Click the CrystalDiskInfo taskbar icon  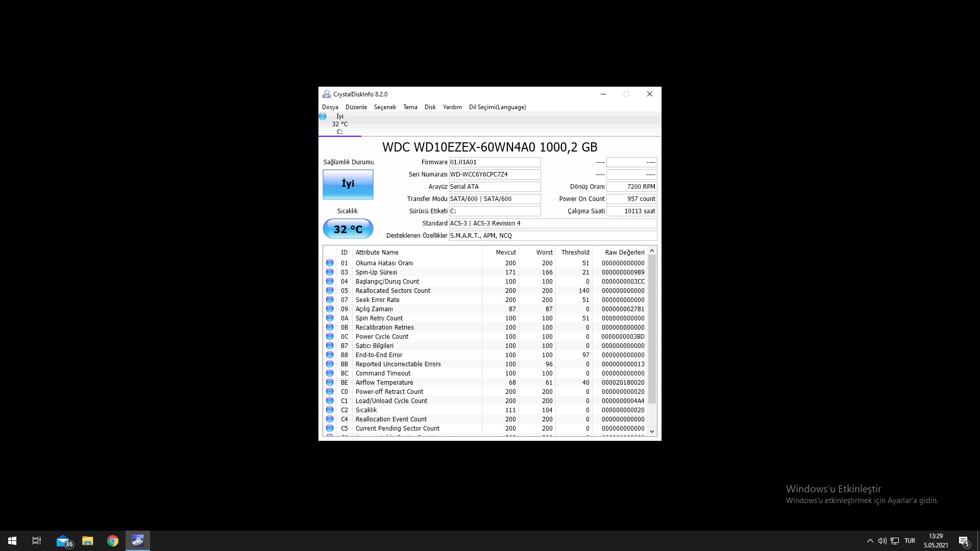[137, 541]
